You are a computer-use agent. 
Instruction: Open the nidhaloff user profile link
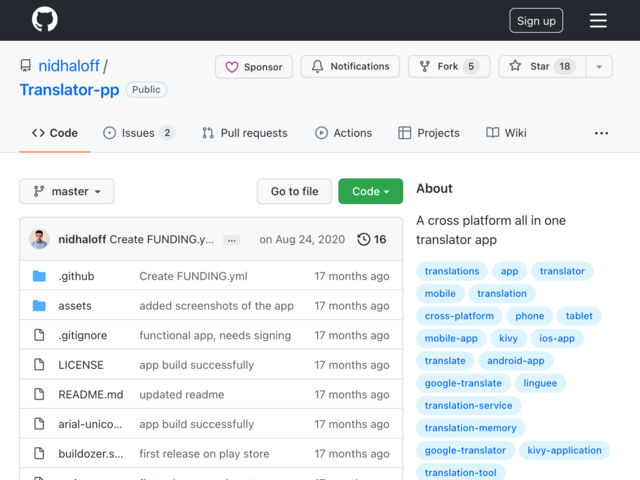point(69,66)
